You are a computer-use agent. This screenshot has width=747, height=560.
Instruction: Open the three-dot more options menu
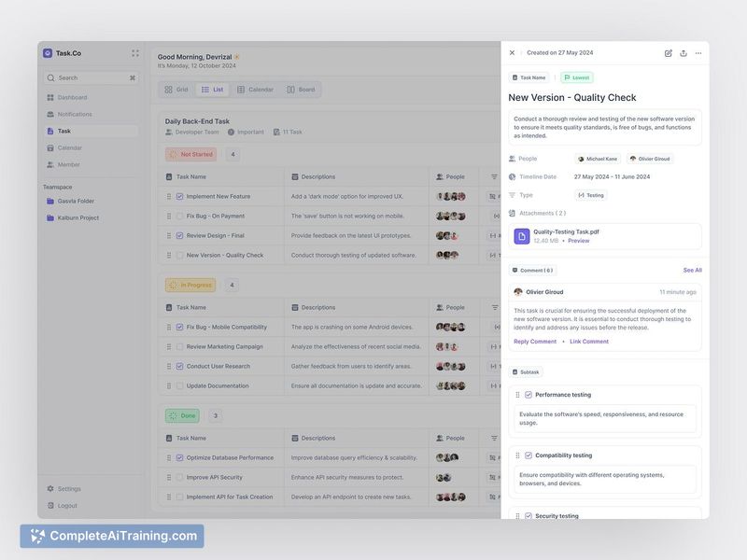click(x=698, y=53)
